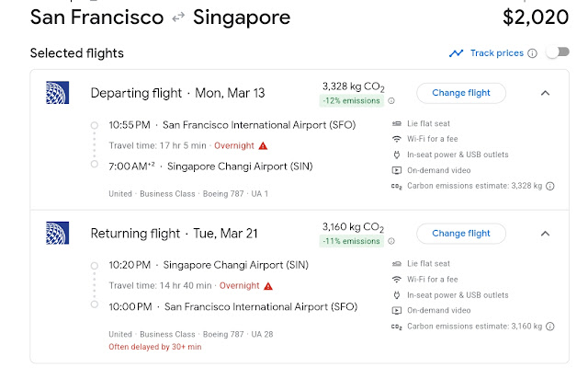Click the -12% emissions badge
Screen dimensions: 588x379
point(352,101)
